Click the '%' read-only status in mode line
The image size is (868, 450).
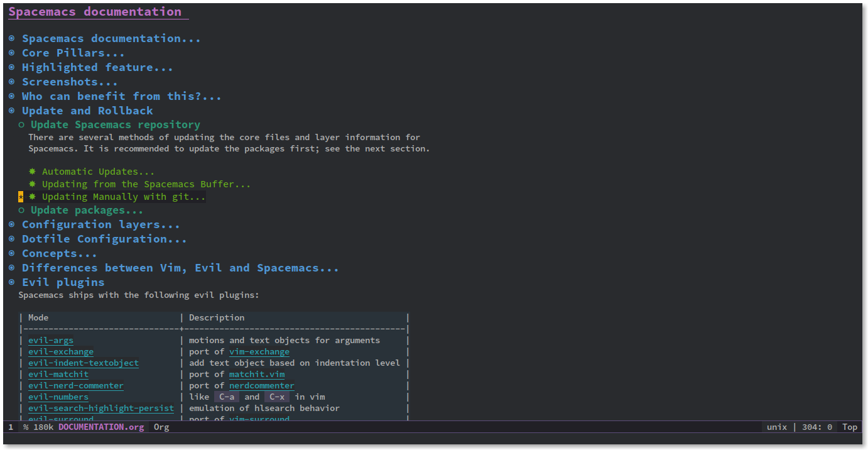[x=26, y=427]
